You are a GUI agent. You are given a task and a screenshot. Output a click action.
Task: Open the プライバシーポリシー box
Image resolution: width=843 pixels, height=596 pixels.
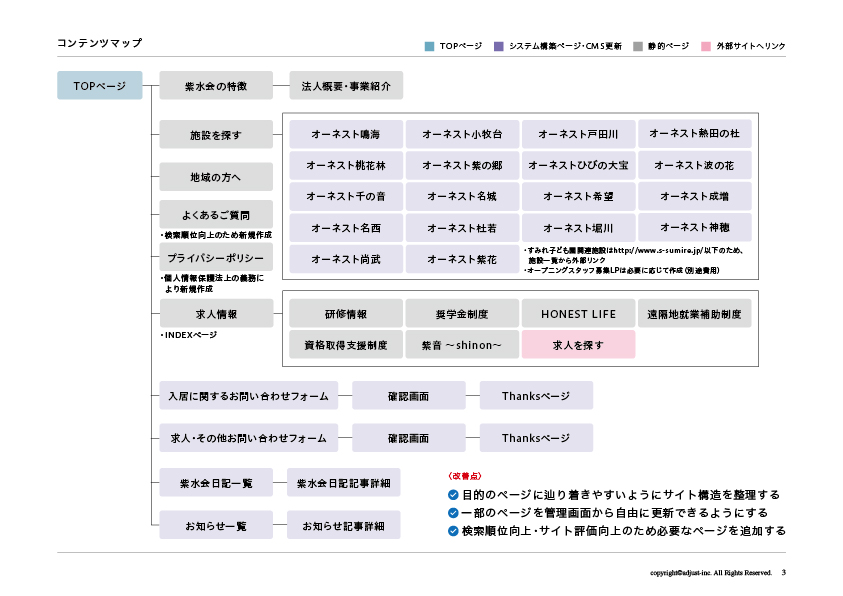click(x=216, y=257)
